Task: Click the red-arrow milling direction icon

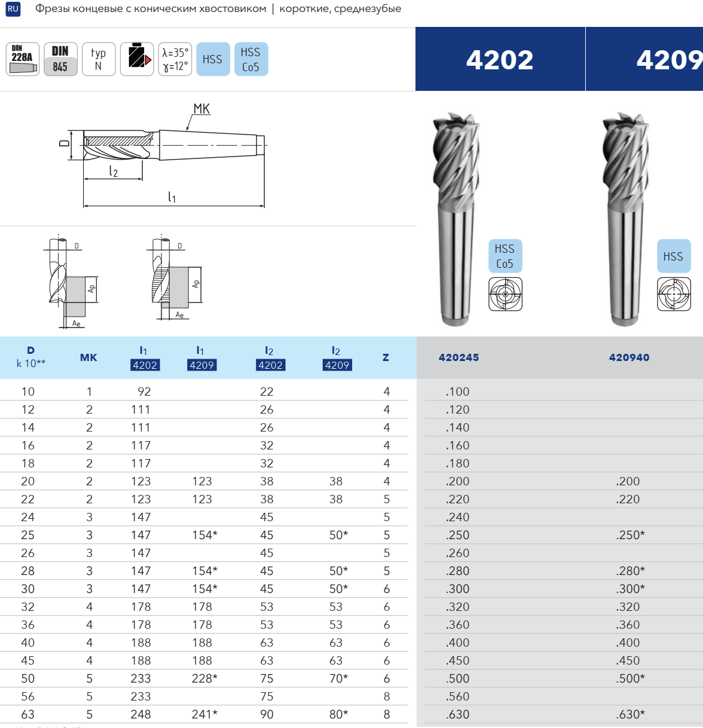Action: pyautogui.click(x=137, y=59)
